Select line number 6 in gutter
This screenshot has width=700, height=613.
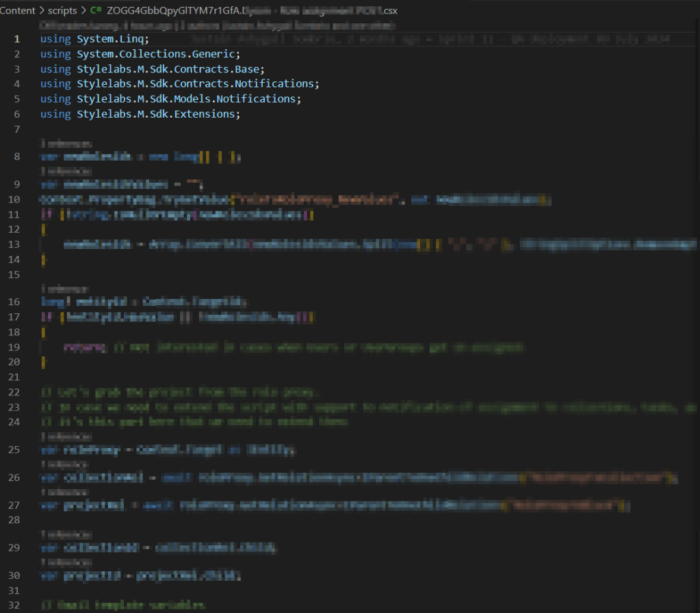(x=17, y=114)
